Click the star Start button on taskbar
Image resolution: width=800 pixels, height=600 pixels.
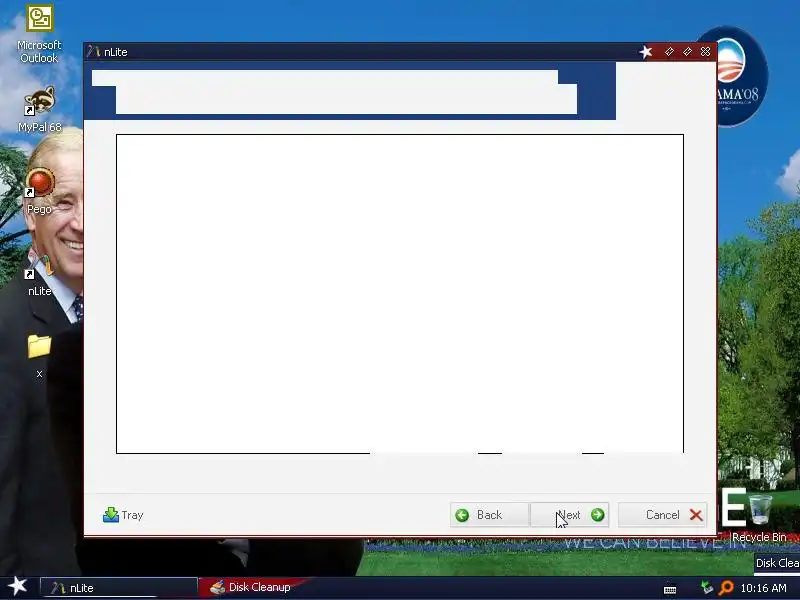point(17,586)
